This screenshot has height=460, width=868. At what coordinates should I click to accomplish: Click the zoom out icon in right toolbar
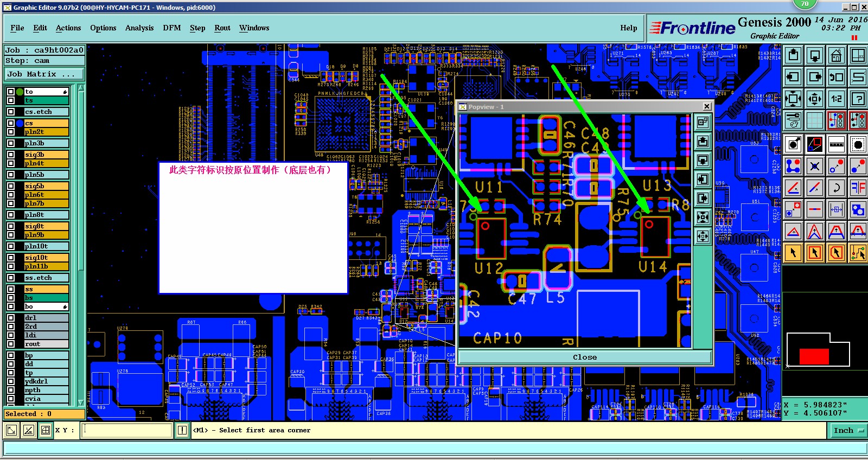[x=815, y=99]
